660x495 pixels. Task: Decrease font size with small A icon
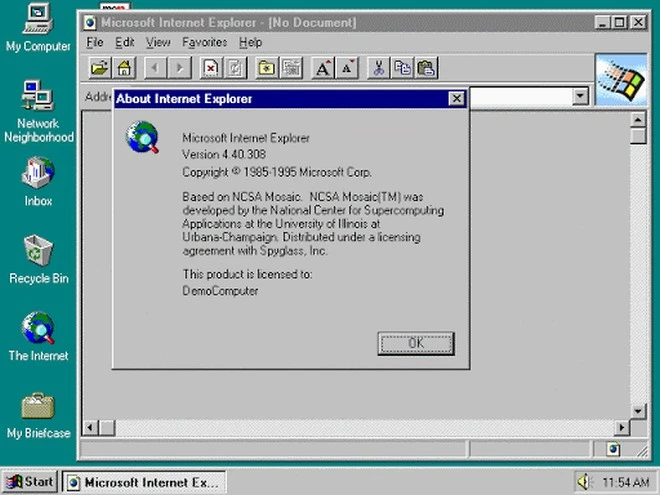point(347,68)
